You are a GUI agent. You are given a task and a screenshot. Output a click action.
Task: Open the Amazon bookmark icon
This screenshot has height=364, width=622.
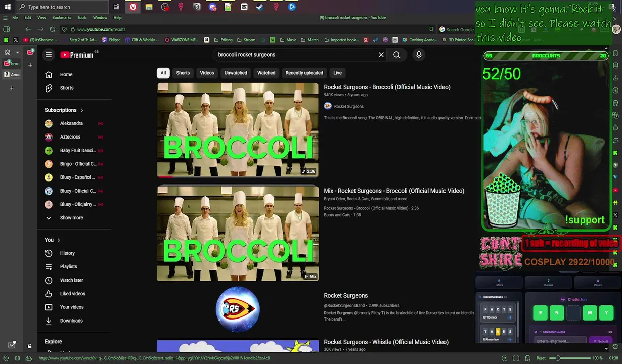click(x=206, y=40)
